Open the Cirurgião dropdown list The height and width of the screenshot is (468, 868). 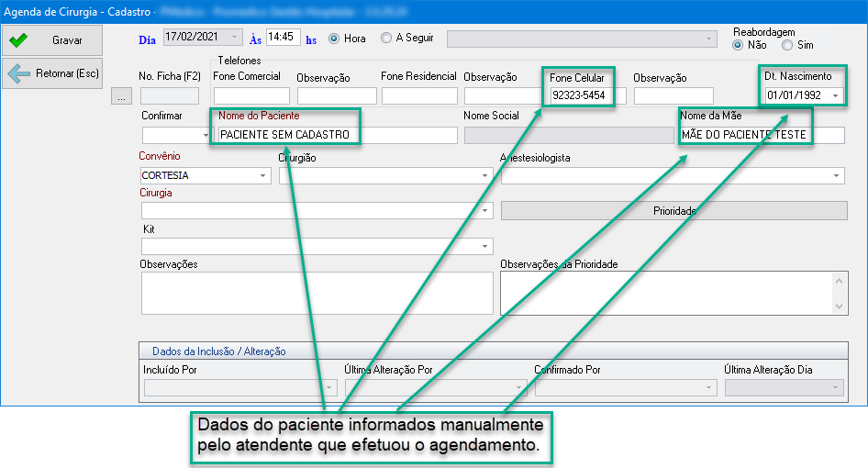tap(484, 175)
